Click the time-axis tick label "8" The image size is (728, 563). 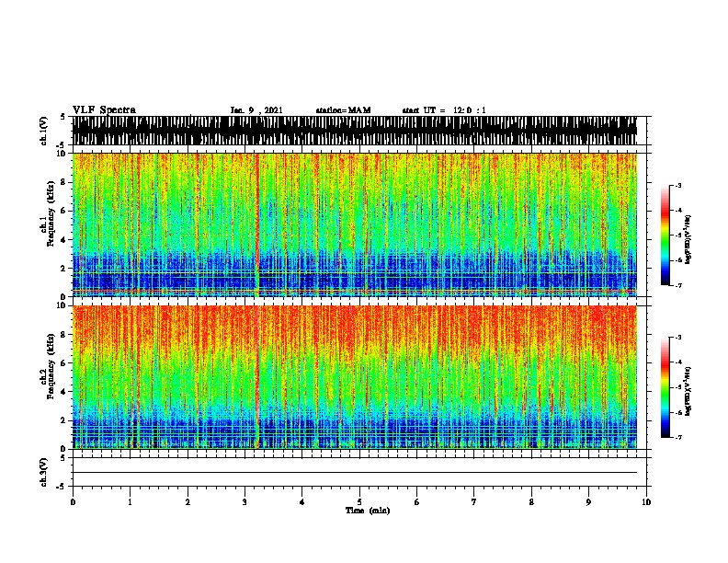pos(531,502)
